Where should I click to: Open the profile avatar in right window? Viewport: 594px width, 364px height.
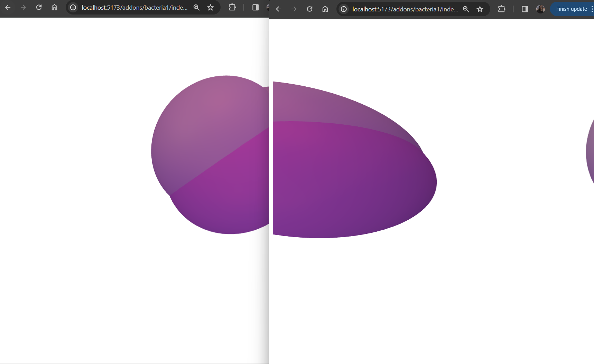(x=540, y=9)
